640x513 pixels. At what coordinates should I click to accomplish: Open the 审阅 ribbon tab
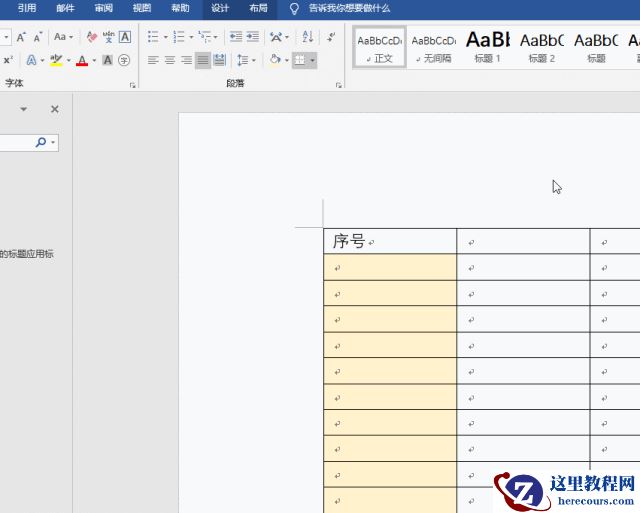click(104, 8)
